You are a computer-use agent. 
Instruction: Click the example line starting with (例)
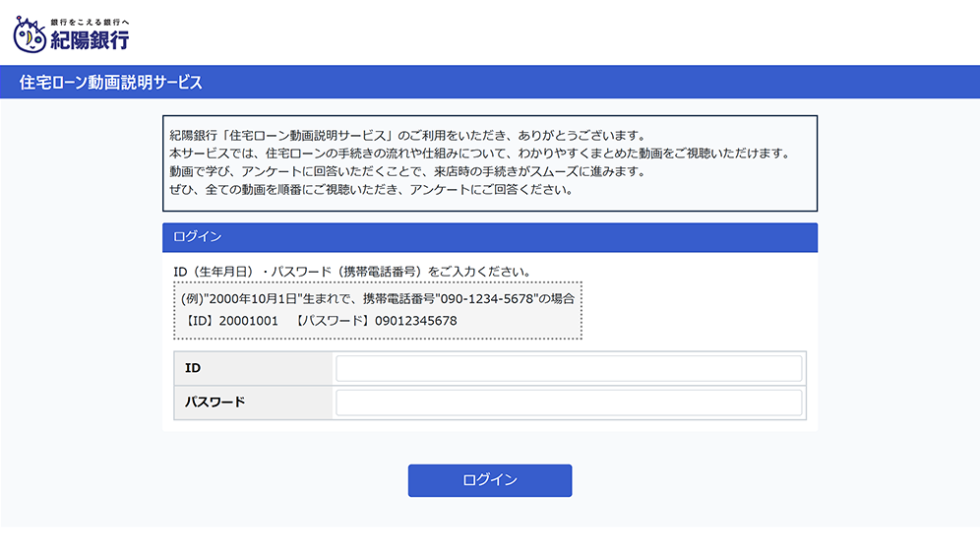[x=378, y=299]
